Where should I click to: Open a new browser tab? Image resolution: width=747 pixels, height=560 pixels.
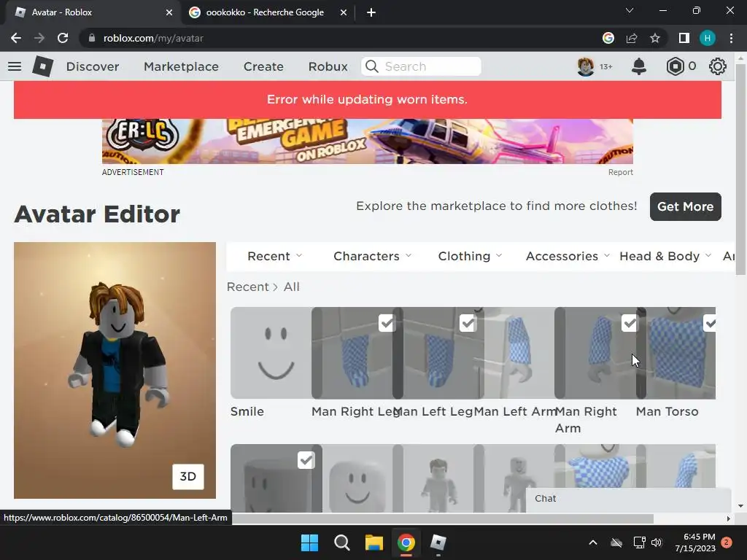click(x=371, y=12)
